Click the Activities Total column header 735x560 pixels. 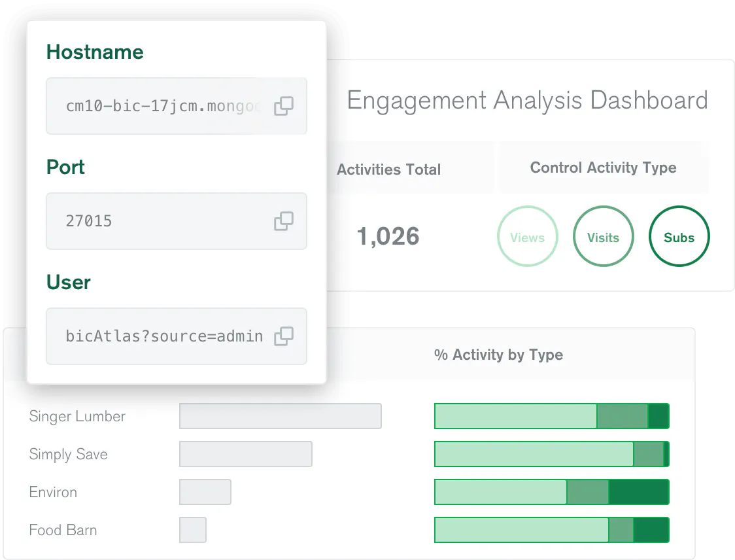point(389,169)
